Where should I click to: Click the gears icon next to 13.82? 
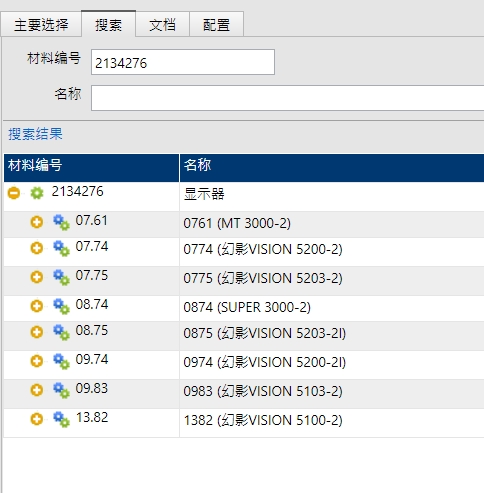61,419
